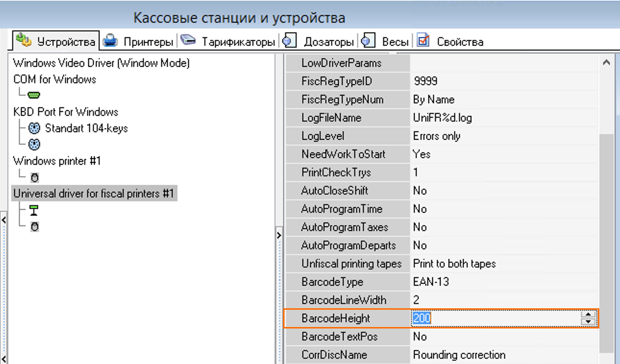
Task: Select the green COM port device icon
Action: pyautogui.click(x=34, y=95)
